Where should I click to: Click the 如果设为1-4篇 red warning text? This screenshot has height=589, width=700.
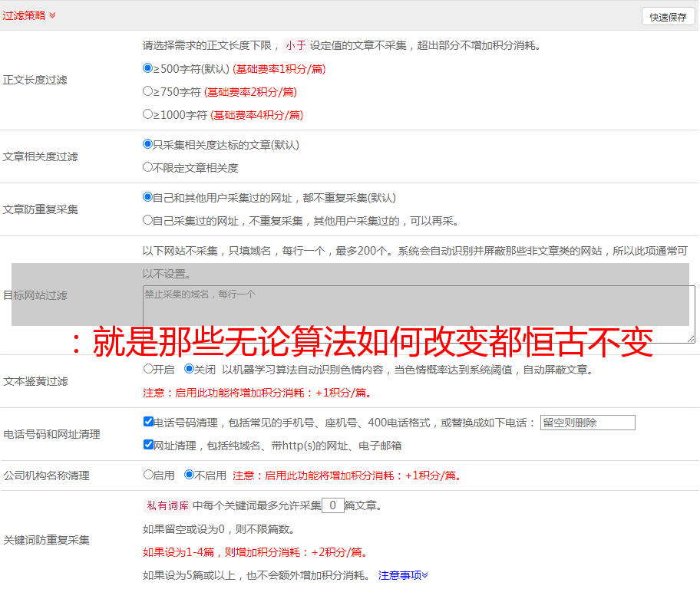pos(256,552)
